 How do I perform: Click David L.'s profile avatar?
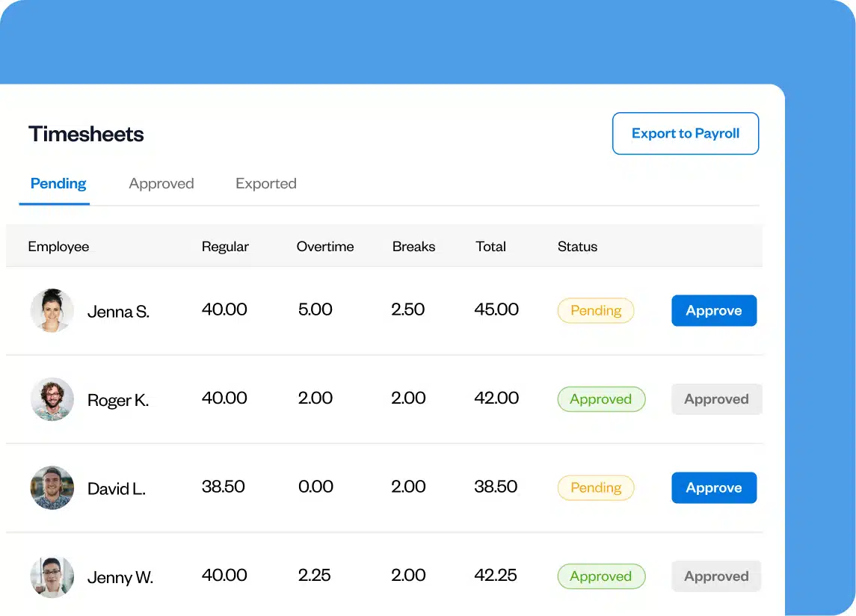(x=52, y=487)
